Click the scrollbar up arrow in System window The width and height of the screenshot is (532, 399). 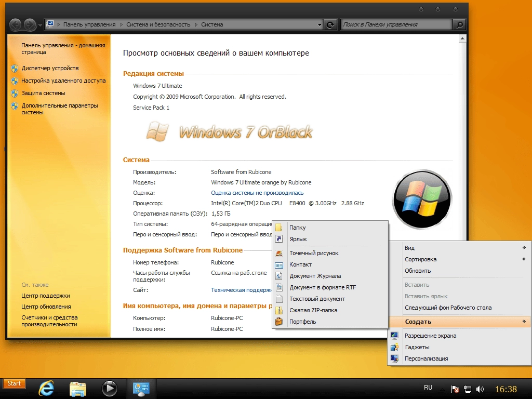point(462,39)
